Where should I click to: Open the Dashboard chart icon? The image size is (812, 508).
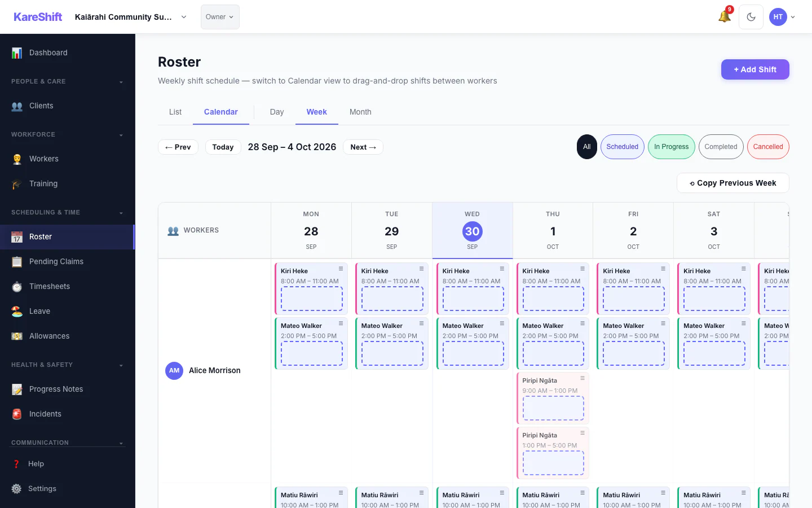pos(17,53)
